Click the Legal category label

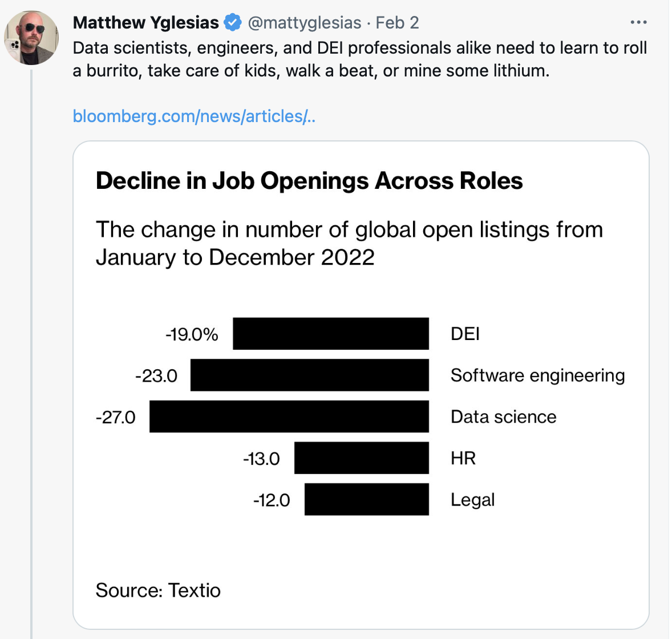coord(473,500)
